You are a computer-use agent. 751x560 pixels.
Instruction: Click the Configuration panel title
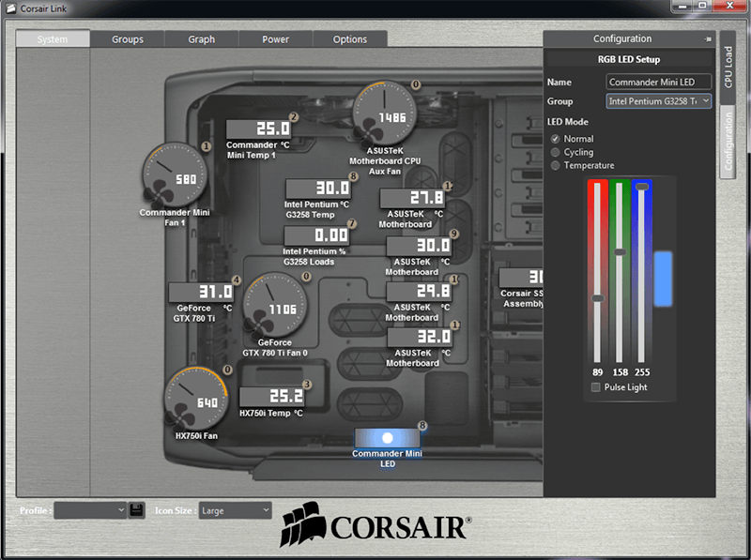pos(622,38)
